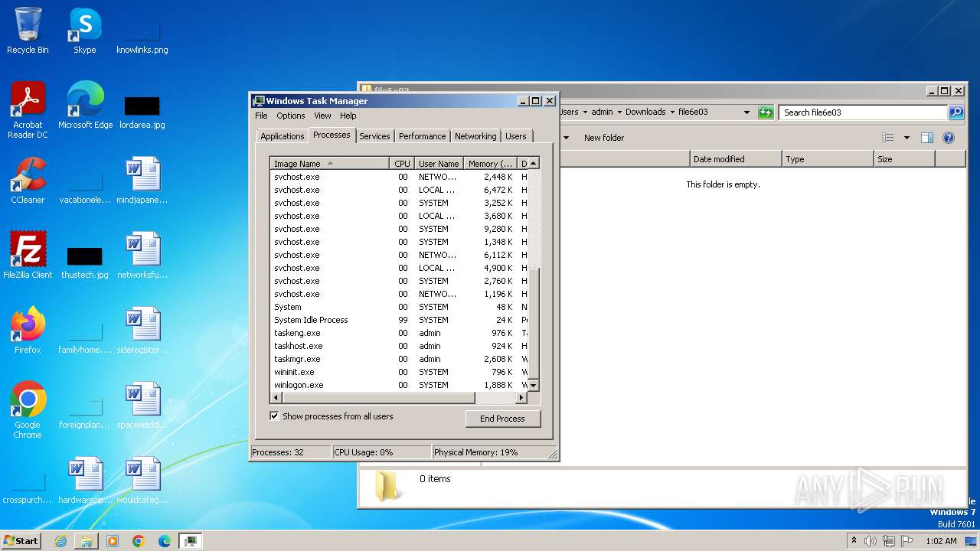
Task: Switch to the Applications tab
Action: coord(282,136)
